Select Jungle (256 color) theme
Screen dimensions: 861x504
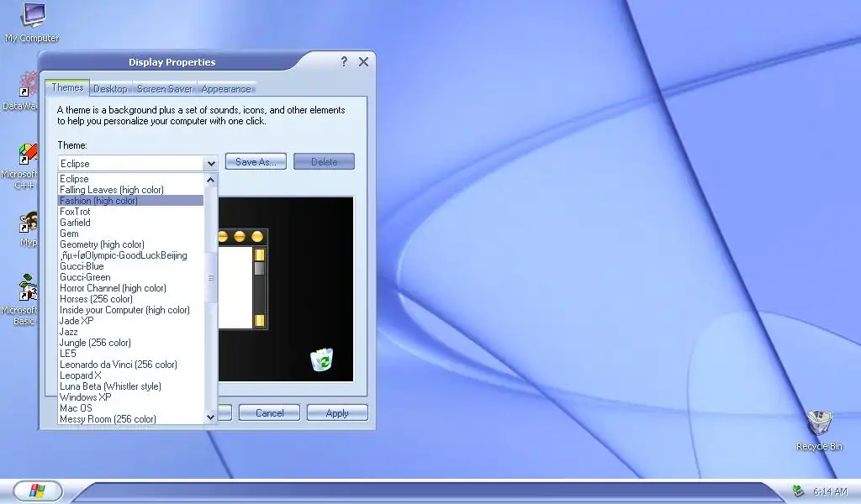click(x=130, y=343)
